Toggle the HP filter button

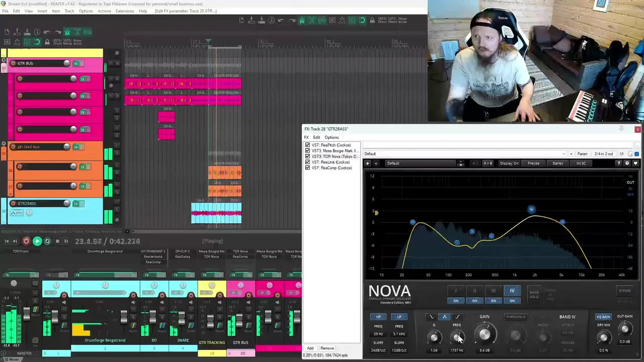coord(378,317)
